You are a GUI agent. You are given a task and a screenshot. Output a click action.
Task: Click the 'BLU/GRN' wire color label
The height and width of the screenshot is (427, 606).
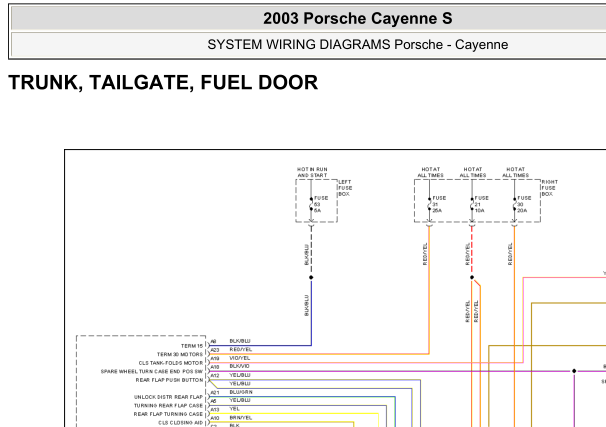pyautogui.click(x=241, y=392)
